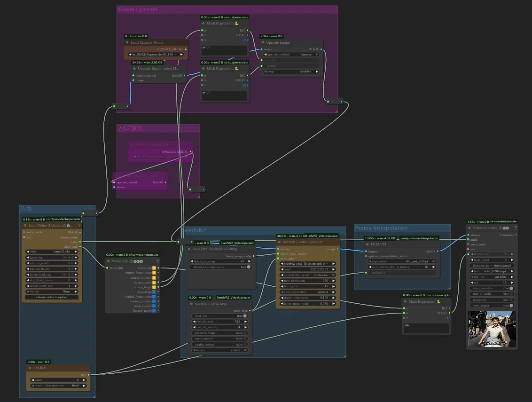Viewport: 532px width, 402px height.
Task: Collapse the FPS倍率 node using its dot
Action: [x=30, y=368]
